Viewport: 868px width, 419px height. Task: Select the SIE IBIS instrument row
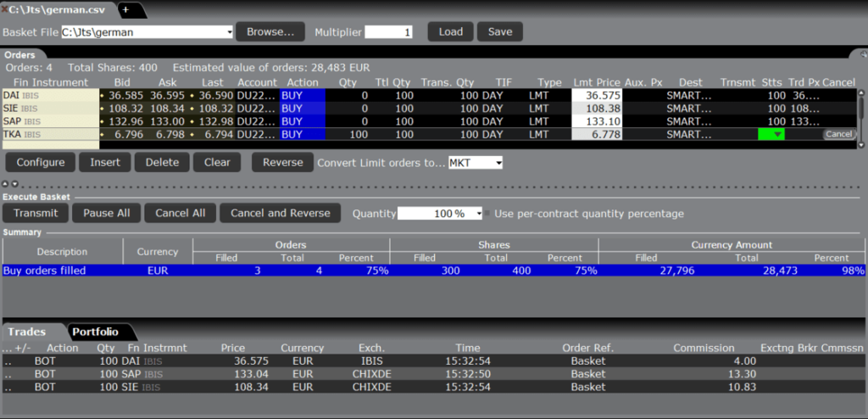click(51, 108)
